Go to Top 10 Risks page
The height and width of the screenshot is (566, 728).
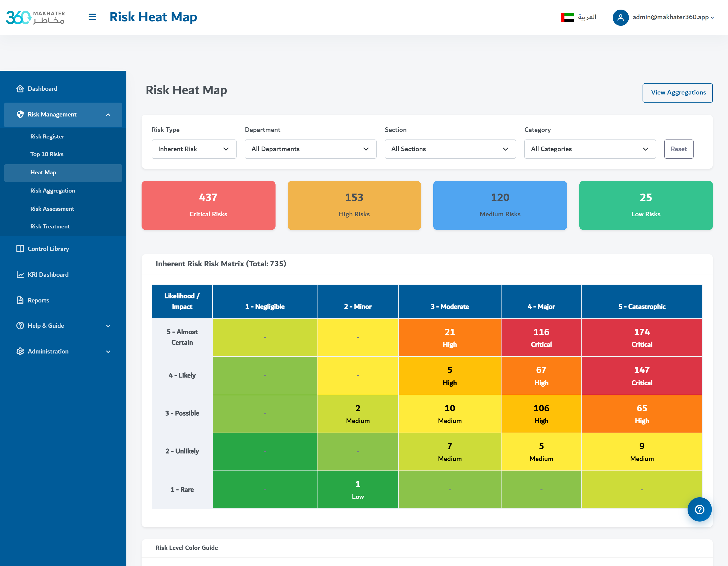(x=47, y=154)
